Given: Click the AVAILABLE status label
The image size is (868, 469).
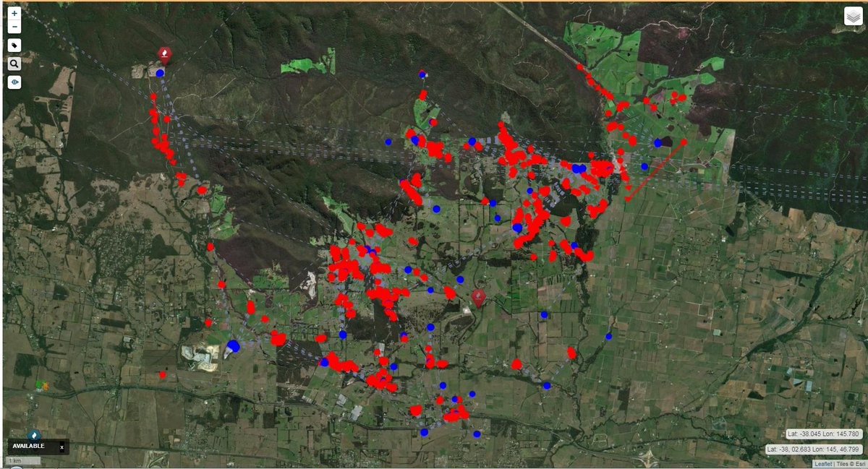Looking at the screenshot, I should 29,447.
